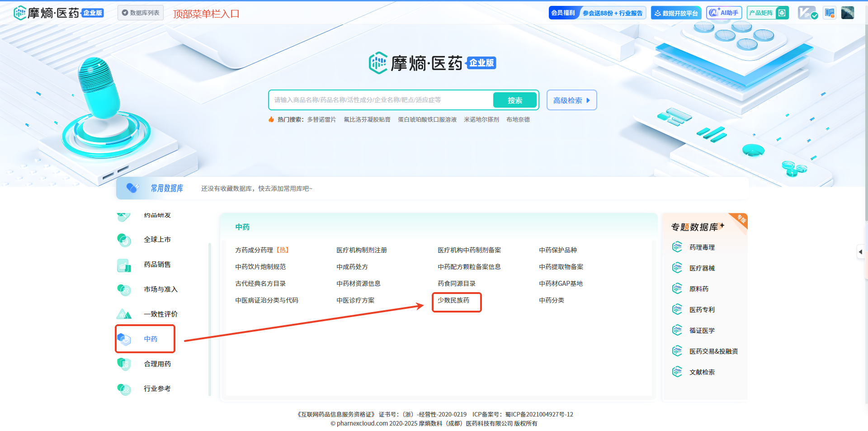Open 古代经典名方目录 database
Viewport: 868px width, 431px height.
click(260, 284)
